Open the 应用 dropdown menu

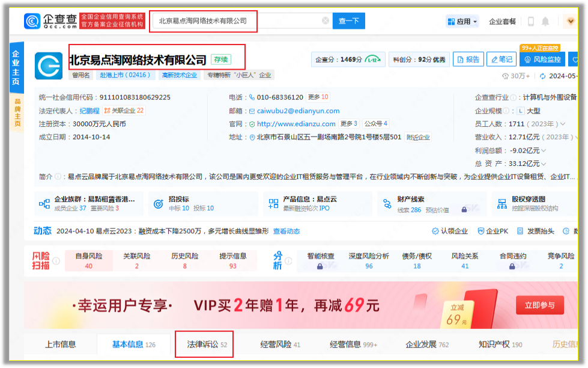462,22
